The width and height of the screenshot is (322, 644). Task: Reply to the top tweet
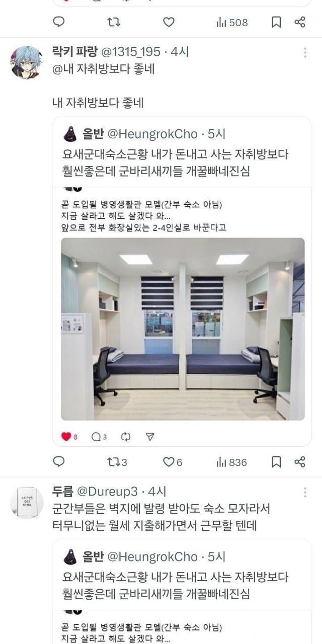pyautogui.click(x=59, y=22)
